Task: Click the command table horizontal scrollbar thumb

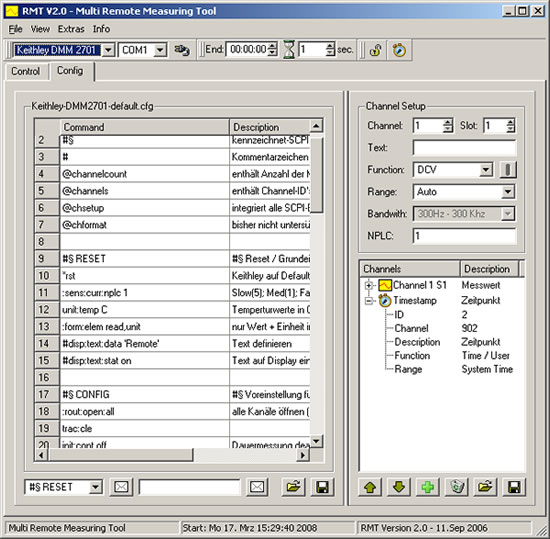Action: pyautogui.click(x=121, y=455)
